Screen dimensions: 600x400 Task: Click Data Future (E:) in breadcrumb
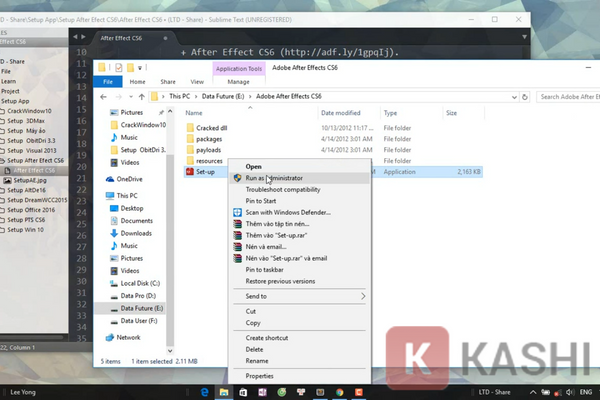click(x=223, y=96)
